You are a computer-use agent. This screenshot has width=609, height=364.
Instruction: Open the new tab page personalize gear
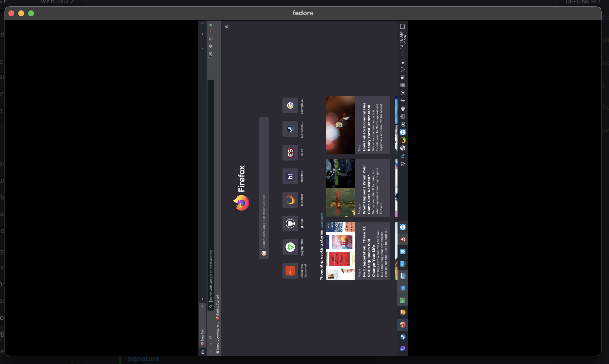(x=227, y=26)
